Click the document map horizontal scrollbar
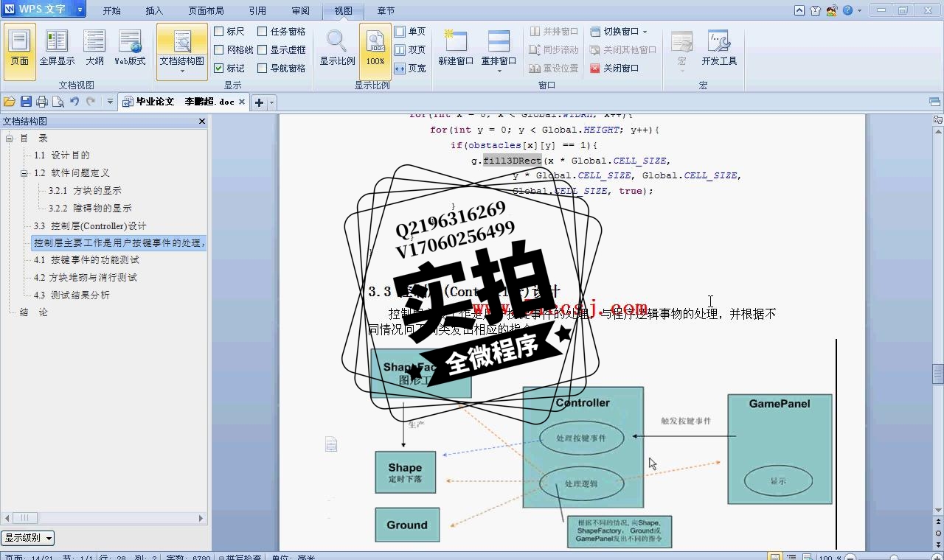The height and width of the screenshot is (560, 944). coord(104,518)
